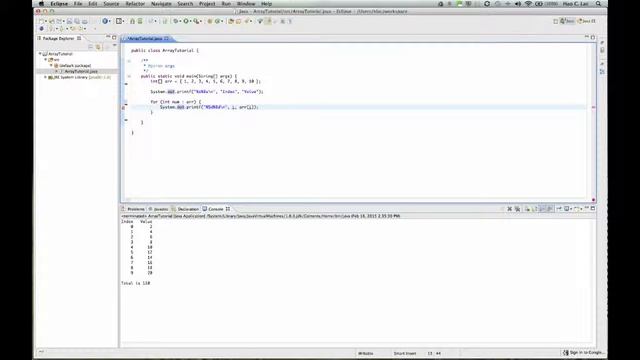
Task: Run the program with the green Run icon
Action: [x=186, y=21]
